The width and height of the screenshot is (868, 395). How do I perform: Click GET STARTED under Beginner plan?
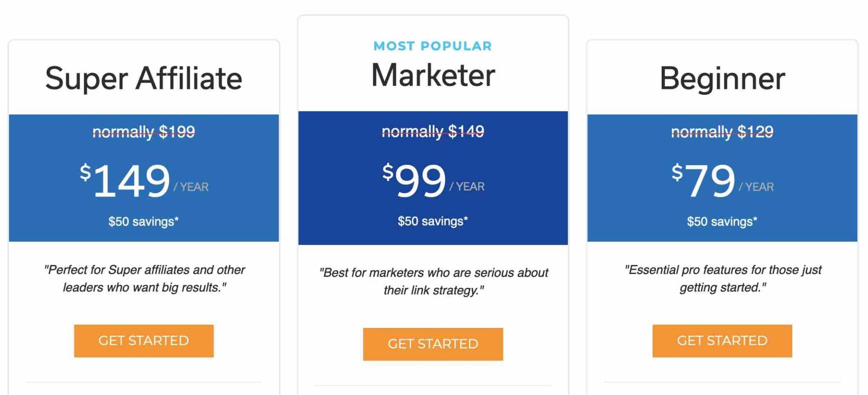click(x=723, y=340)
